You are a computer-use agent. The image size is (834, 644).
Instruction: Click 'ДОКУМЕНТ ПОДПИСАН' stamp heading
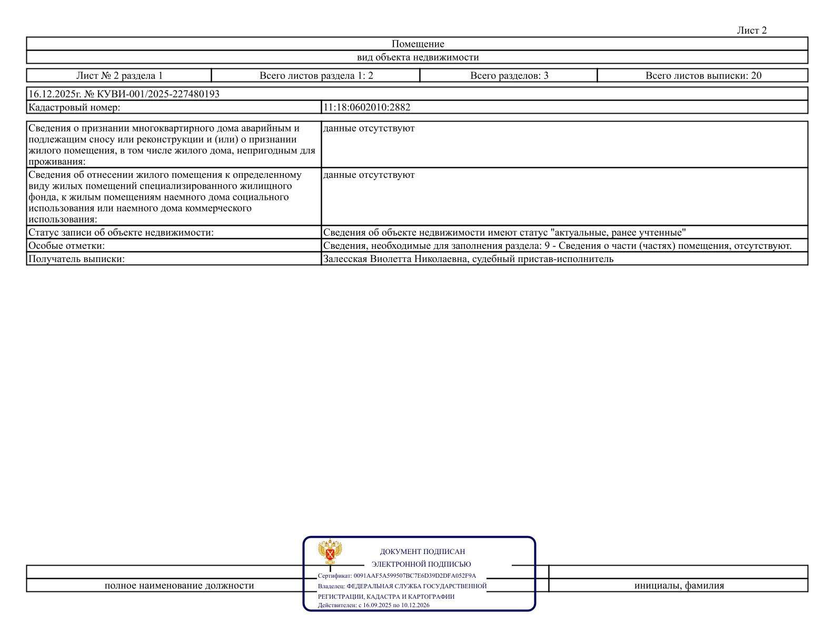pos(422,552)
